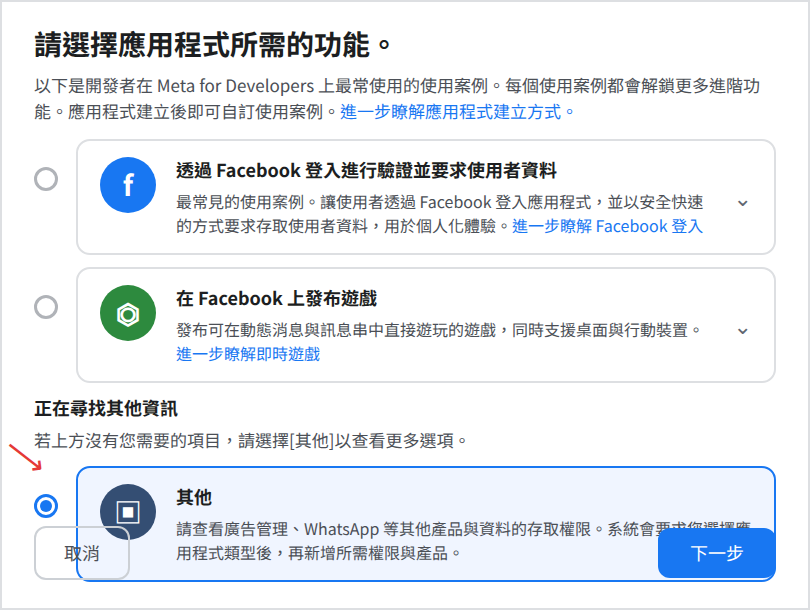810x610 pixels.
Task: Click the dark blue 其他 square icon
Action: pyautogui.click(x=128, y=512)
